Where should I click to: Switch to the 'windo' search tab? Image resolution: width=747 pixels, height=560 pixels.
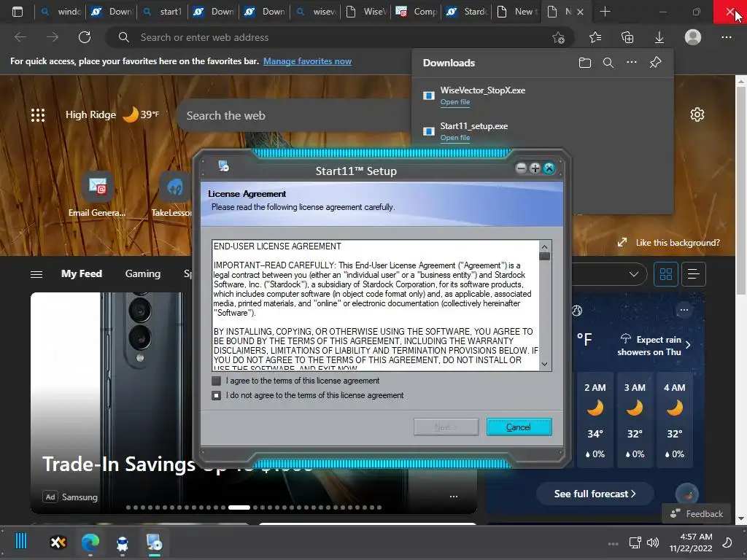(x=61, y=12)
